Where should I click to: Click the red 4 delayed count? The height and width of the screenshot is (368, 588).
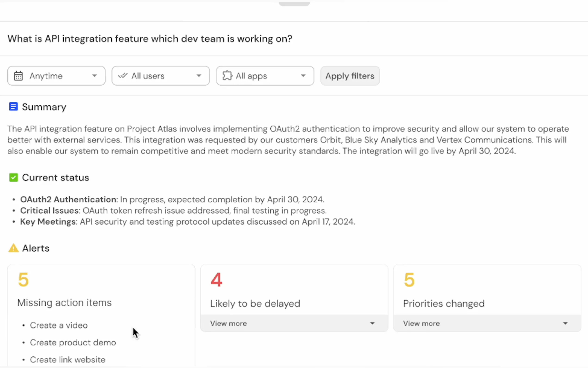pyautogui.click(x=216, y=280)
